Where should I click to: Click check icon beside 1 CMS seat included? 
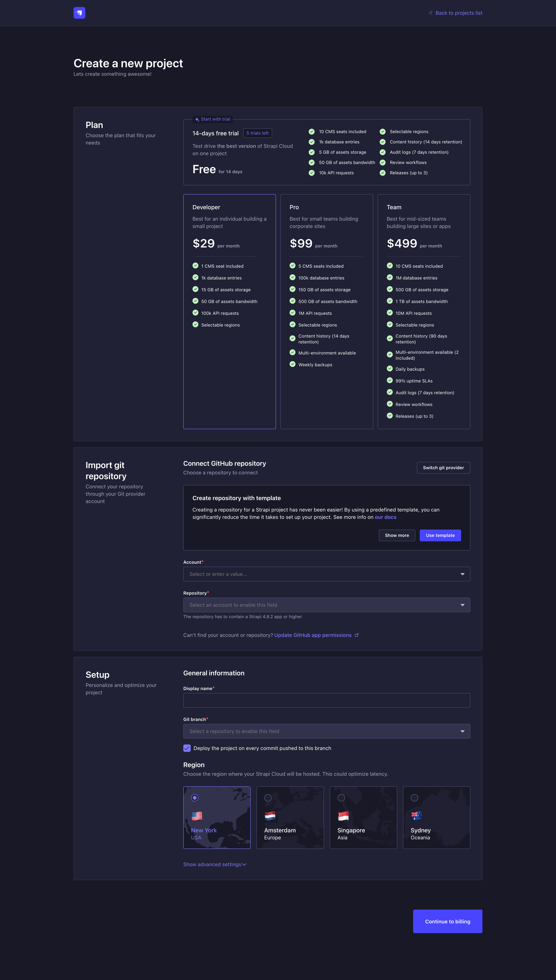pos(195,266)
